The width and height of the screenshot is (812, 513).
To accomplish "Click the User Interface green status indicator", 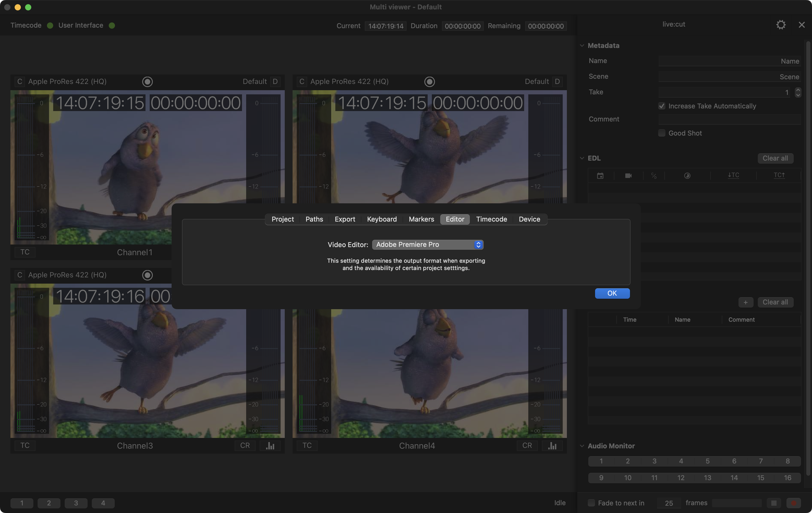I will pyautogui.click(x=112, y=26).
